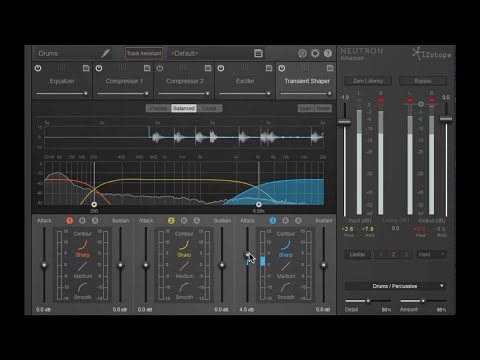Click the 6.00k crossover handle

[x=259, y=204]
